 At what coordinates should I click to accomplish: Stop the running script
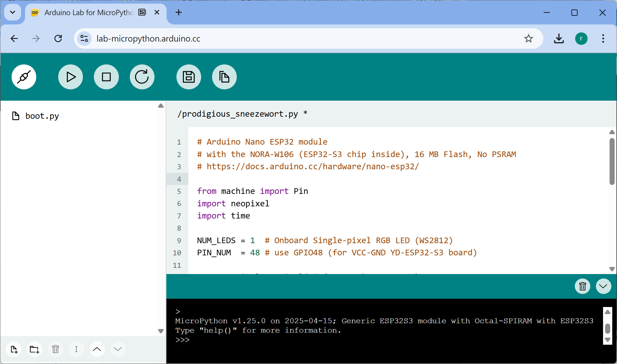[106, 77]
